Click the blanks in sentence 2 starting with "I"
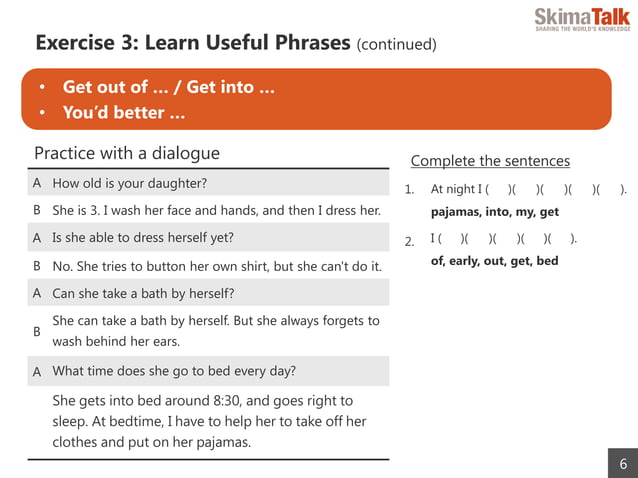This screenshot has height=478, width=638. [504, 239]
